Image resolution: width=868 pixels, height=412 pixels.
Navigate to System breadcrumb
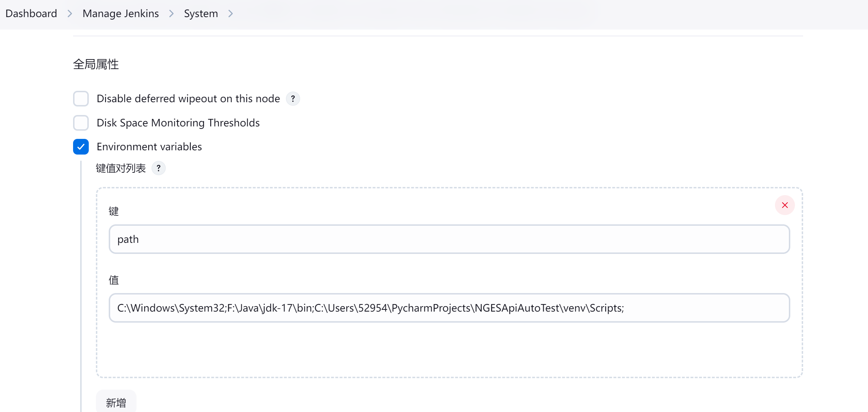click(x=201, y=14)
